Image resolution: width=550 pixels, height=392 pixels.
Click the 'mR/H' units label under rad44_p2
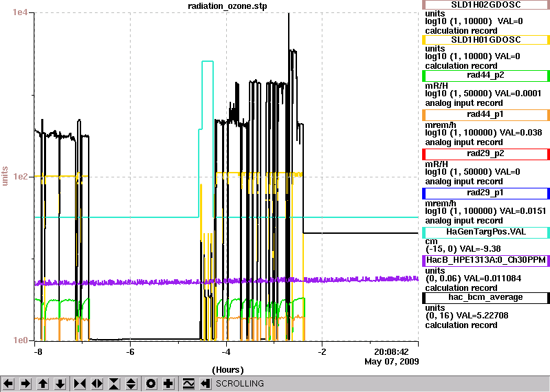coord(437,86)
